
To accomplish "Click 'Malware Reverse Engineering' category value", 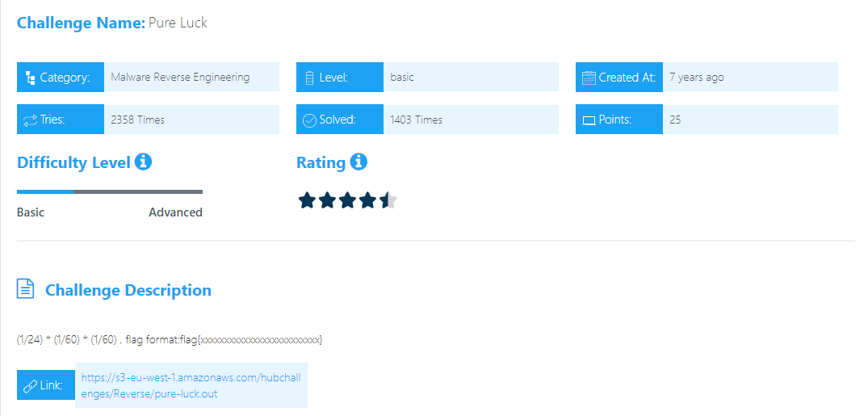I will 180,77.
